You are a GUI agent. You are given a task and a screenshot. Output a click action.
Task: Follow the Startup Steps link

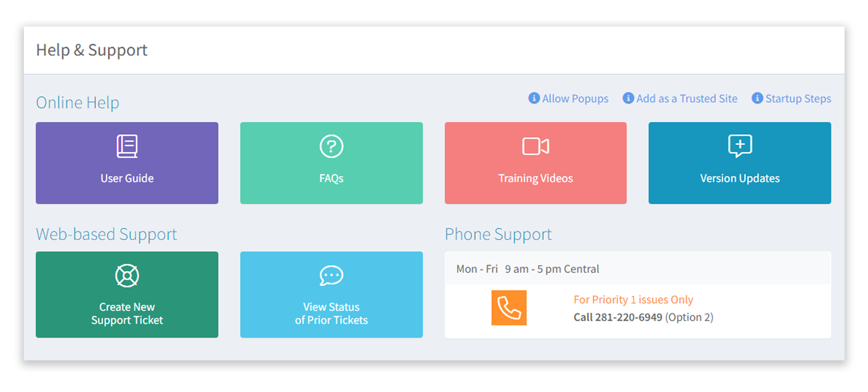click(x=798, y=99)
